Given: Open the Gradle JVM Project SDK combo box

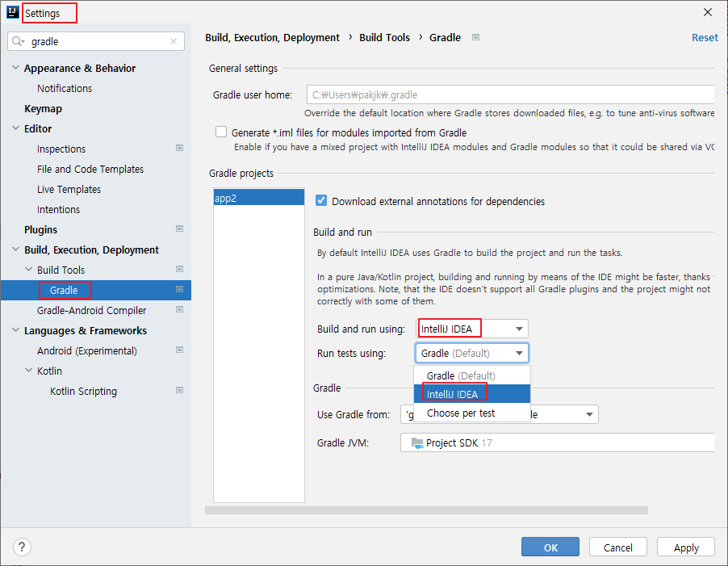Looking at the screenshot, I should (x=557, y=443).
